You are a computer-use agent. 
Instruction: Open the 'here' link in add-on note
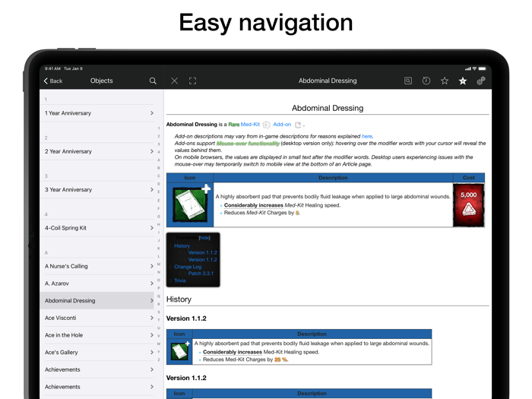367,136
